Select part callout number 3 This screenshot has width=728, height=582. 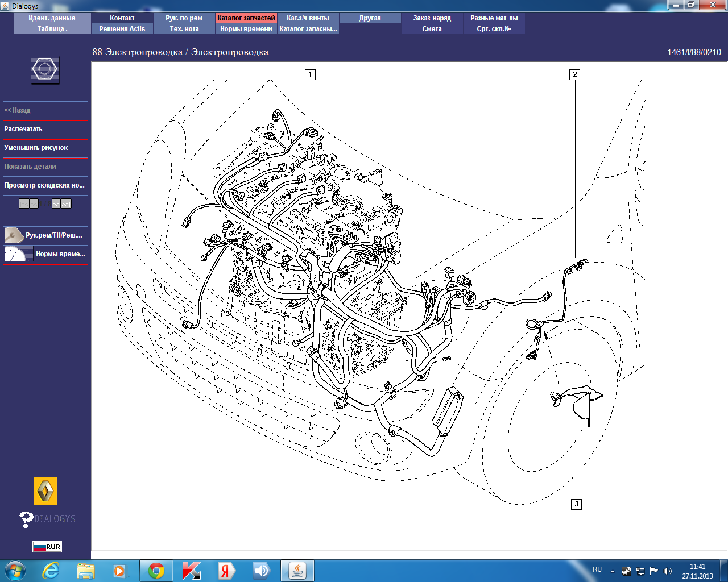[x=577, y=504]
